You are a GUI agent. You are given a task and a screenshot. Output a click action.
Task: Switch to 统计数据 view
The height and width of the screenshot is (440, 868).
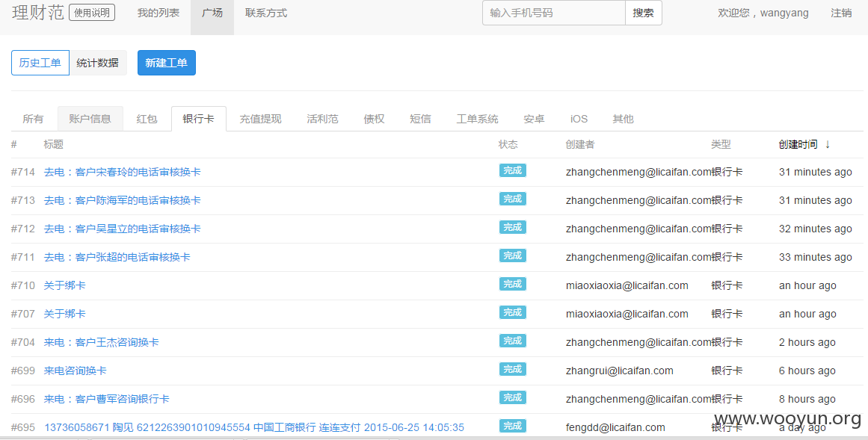(97, 63)
